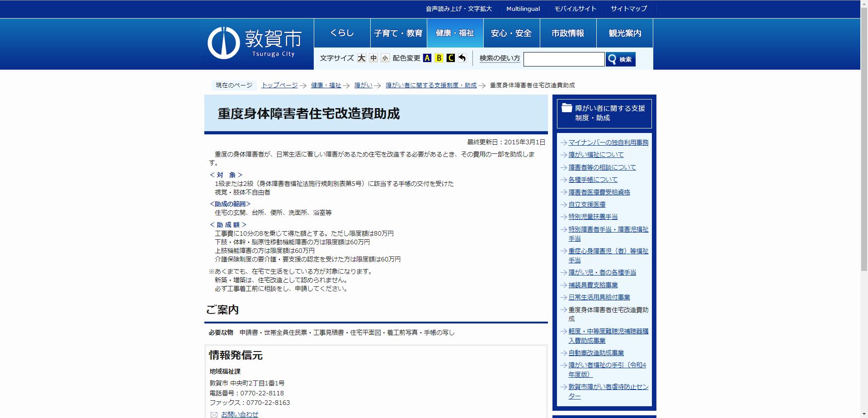Click the mail envelope icon beside お問い合わせ
The height and width of the screenshot is (418, 868).
[214, 414]
